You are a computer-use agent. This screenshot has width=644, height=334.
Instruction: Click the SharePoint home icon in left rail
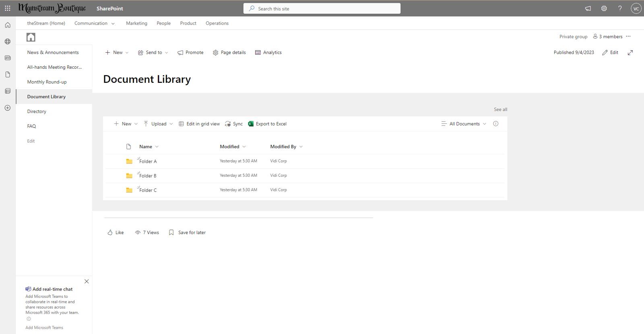(8, 25)
